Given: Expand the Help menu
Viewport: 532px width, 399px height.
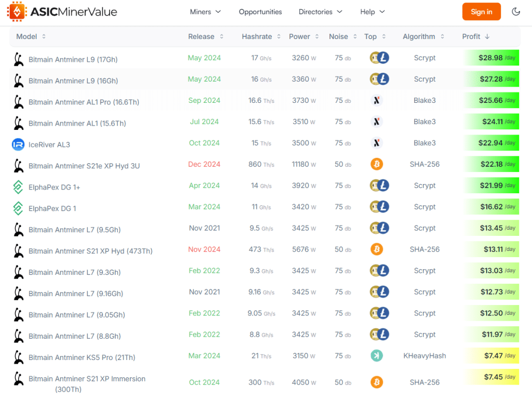Looking at the screenshot, I should click(x=373, y=12).
